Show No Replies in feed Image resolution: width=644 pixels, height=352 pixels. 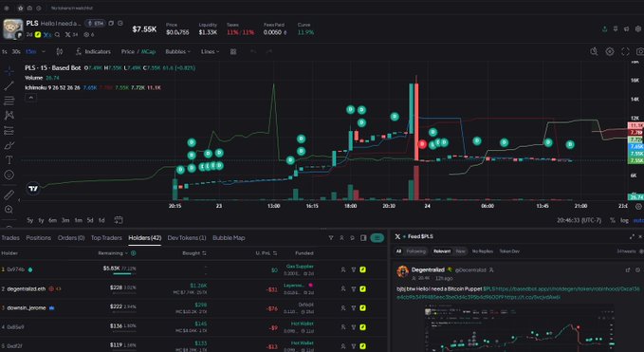tap(482, 251)
